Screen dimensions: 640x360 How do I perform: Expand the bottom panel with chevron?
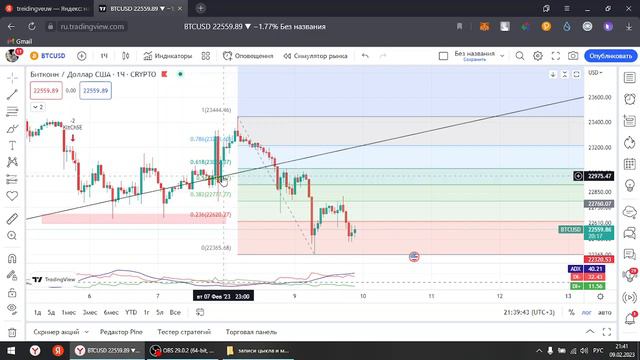point(590,332)
